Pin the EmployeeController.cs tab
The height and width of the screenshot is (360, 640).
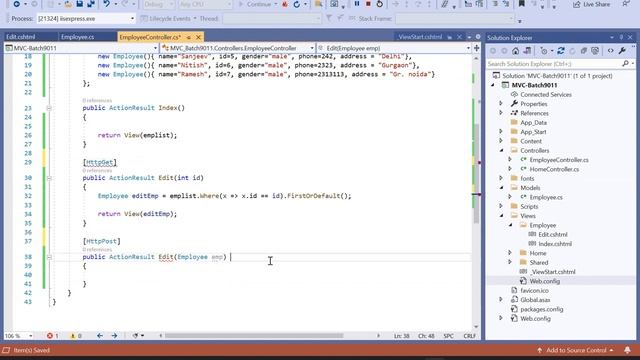189,37
